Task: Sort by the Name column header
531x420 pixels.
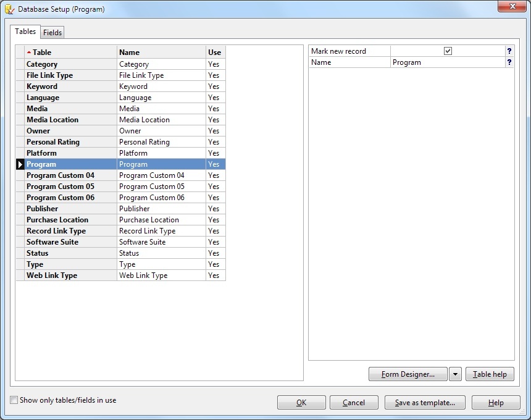Action: (161, 52)
